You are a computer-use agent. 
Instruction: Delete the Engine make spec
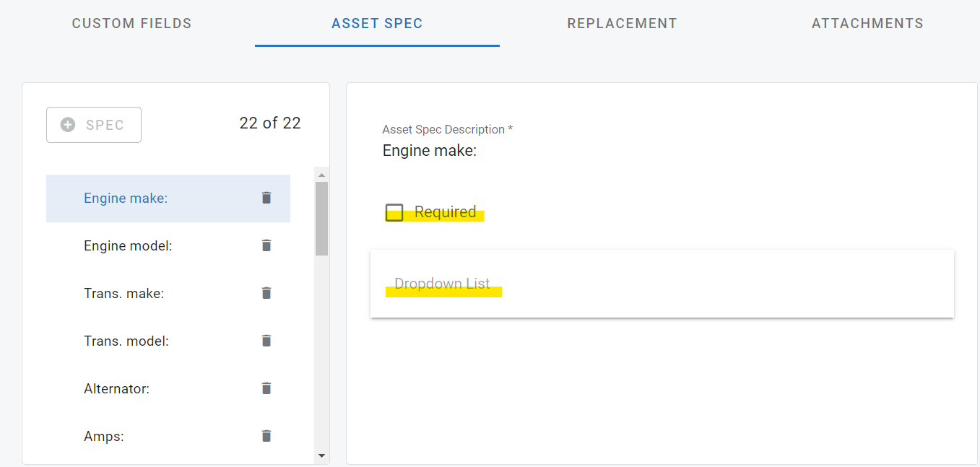pyautogui.click(x=266, y=198)
